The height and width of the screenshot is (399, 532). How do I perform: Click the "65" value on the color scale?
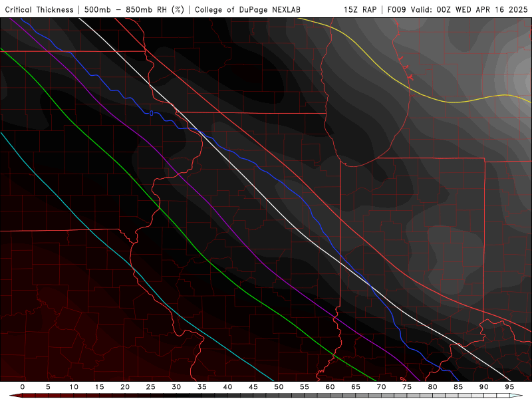click(x=356, y=387)
